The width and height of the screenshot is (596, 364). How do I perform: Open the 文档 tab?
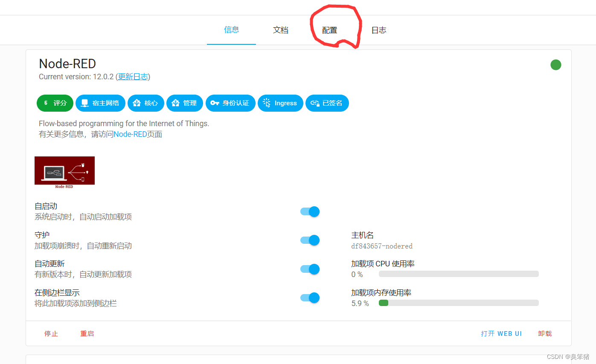tap(280, 30)
